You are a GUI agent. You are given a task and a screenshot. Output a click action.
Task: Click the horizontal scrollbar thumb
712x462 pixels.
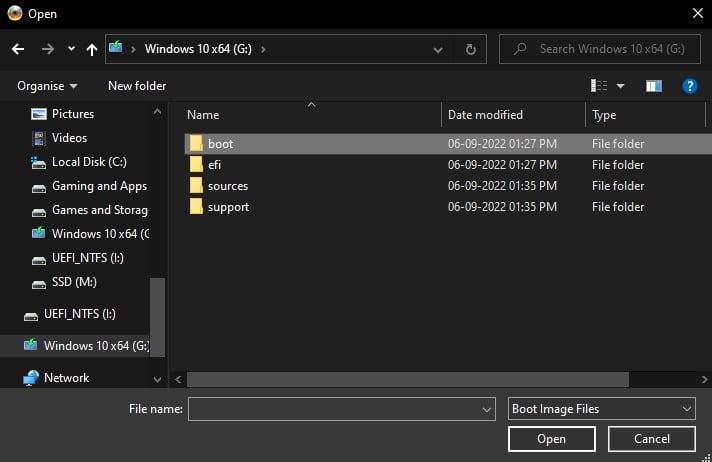[x=408, y=379]
